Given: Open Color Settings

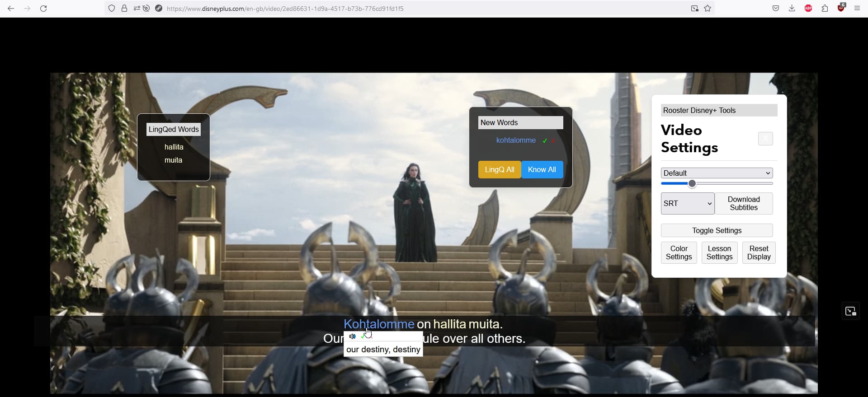Looking at the screenshot, I should (x=679, y=253).
